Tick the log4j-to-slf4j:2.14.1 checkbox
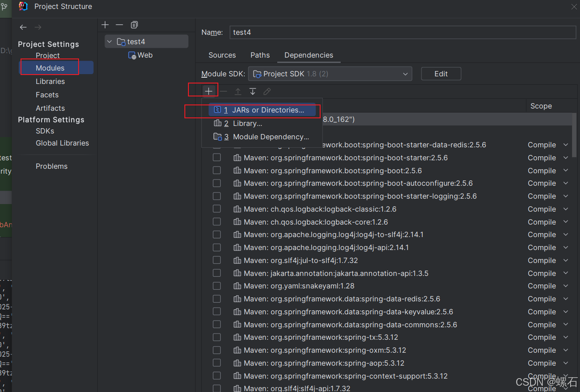 (217, 234)
